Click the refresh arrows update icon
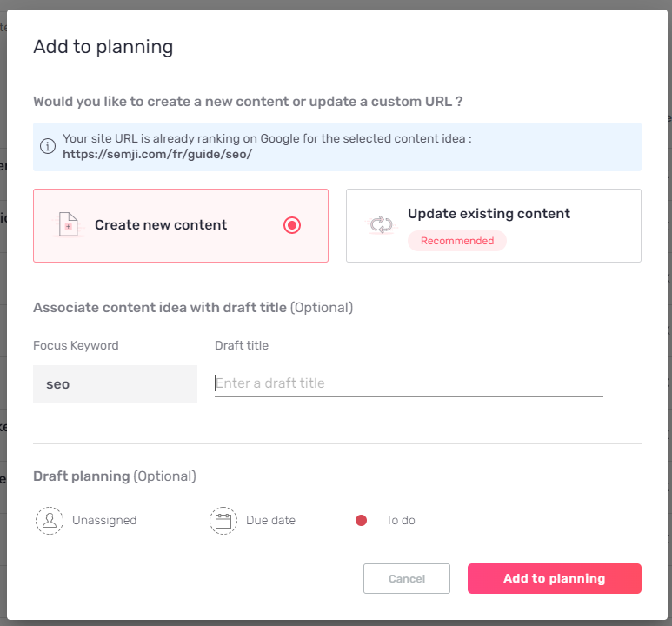 click(381, 224)
